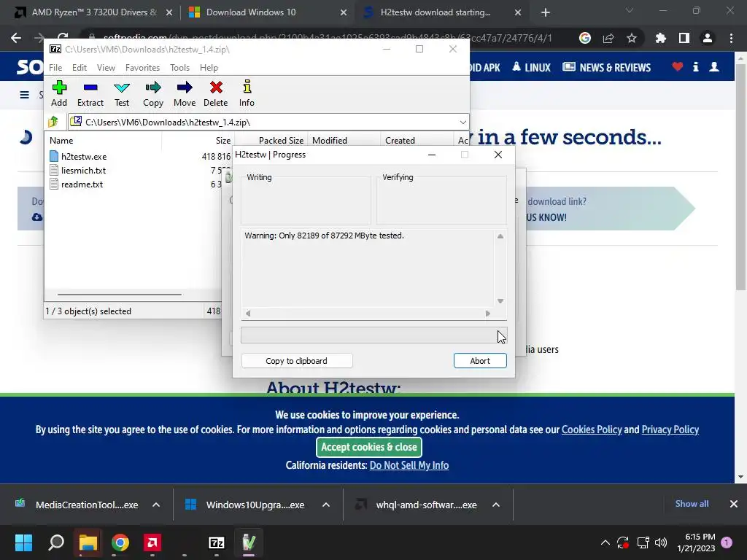
Task: Click Do Not Sell My Info link
Action: pyautogui.click(x=409, y=465)
